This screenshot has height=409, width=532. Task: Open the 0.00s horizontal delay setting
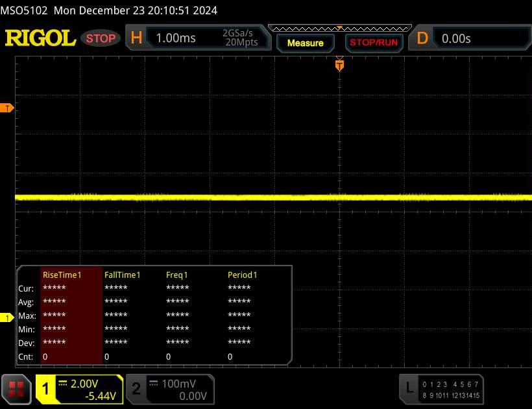456,38
